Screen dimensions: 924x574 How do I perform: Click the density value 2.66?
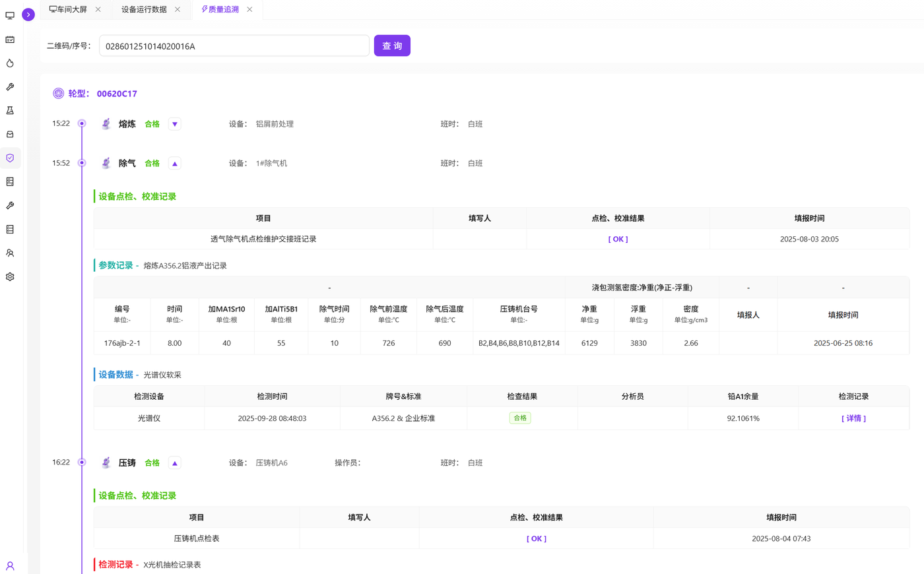coord(691,343)
